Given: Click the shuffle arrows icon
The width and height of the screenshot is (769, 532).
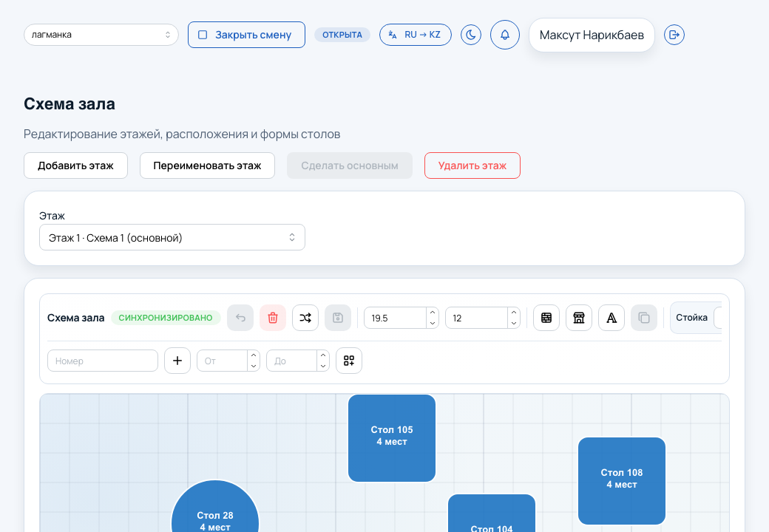Looking at the screenshot, I should click(x=305, y=318).
